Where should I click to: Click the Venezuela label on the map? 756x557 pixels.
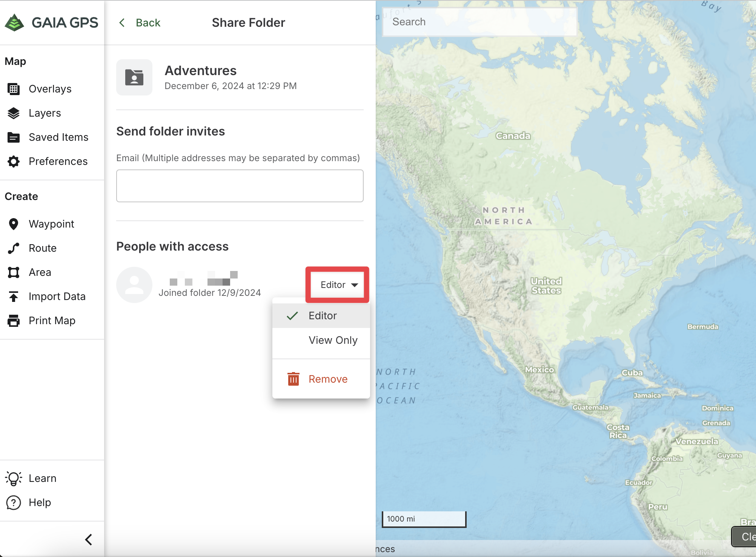pyautogui.click(x=697, y=442)
